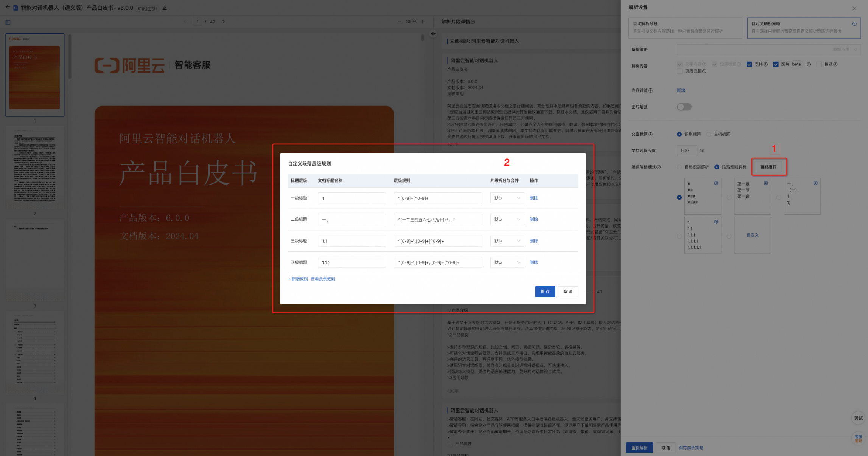Viewport: 868px width, 456px height.
Task: Delete the 四级标题 rule row
Action: 534,262
